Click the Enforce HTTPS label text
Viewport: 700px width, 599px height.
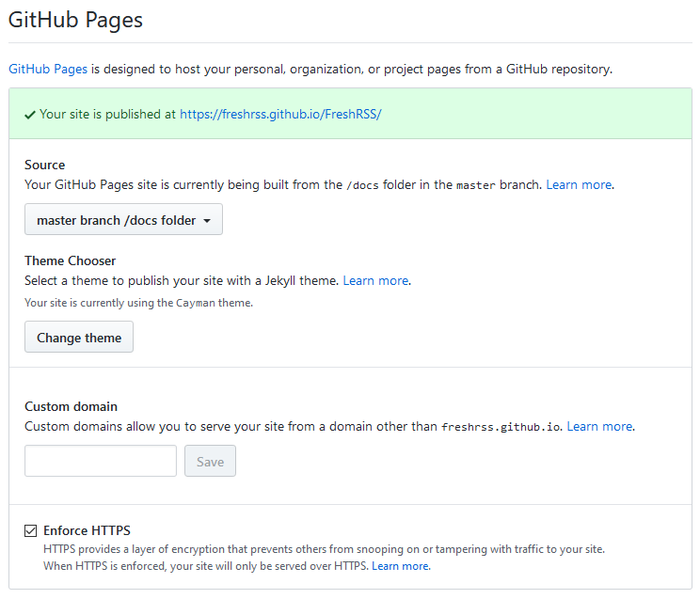pos(87,530)
